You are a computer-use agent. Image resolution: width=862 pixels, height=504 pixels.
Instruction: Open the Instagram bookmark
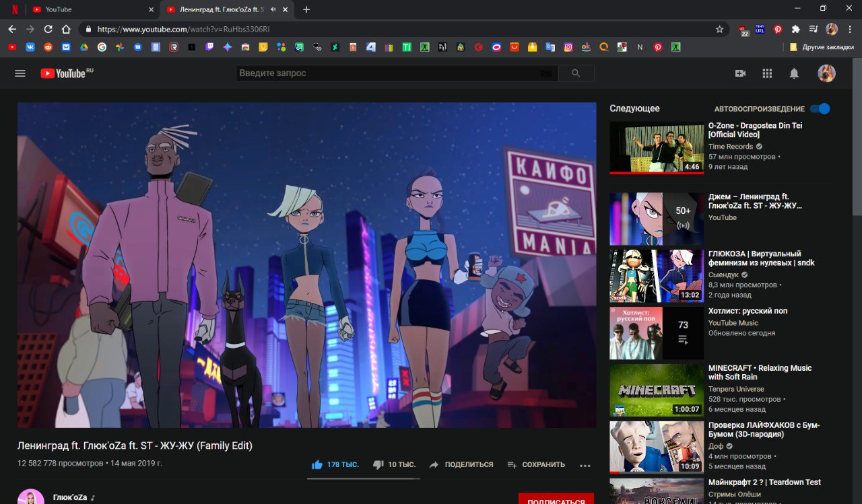coord(568,47)
